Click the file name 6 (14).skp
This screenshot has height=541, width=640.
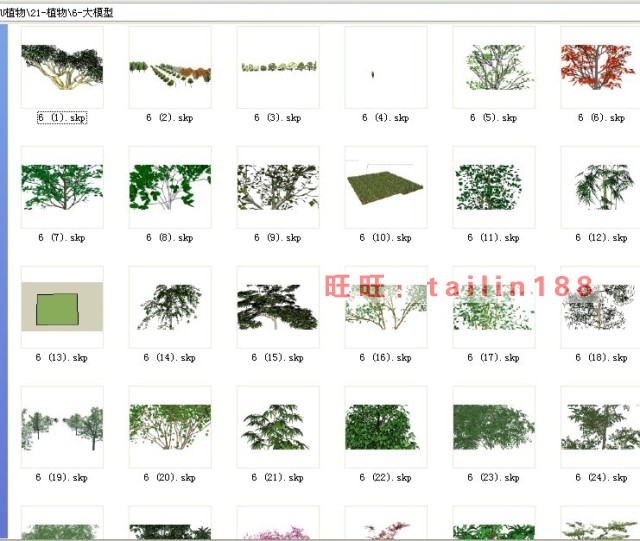pyautogui.click(x=170, y=358)
